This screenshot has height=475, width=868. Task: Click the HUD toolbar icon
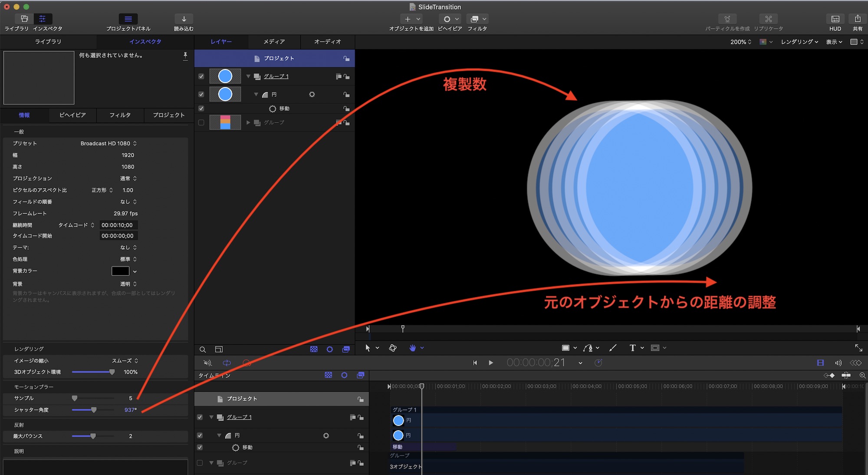point(835,19)
